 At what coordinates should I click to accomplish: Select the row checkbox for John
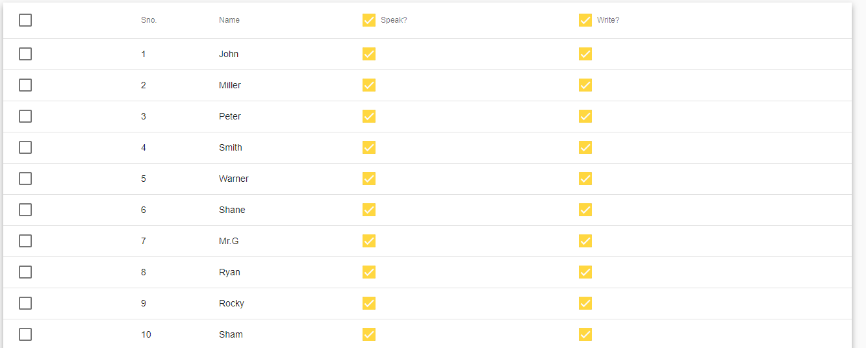25,54
